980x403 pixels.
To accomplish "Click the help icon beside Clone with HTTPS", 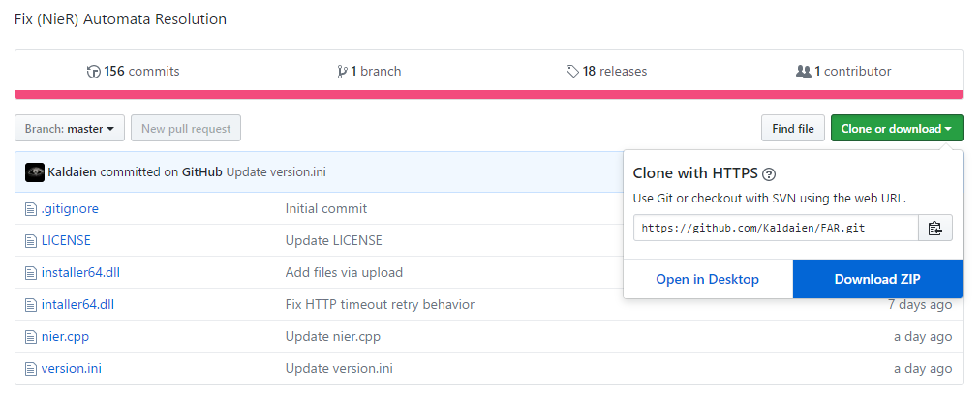I will (769, 174).
